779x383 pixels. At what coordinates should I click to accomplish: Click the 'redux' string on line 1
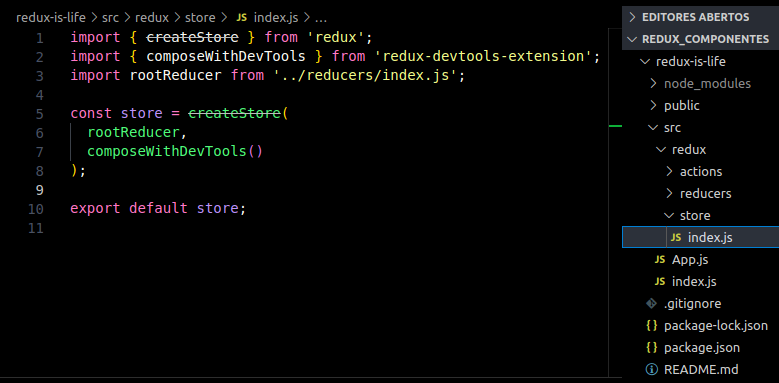[336, 38]
